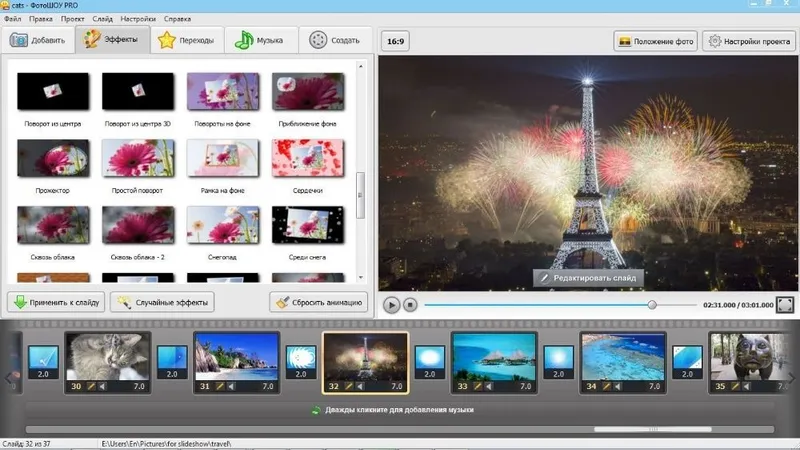Start slideshow preview with play button

pyautogui.click(x=391, y=305)
